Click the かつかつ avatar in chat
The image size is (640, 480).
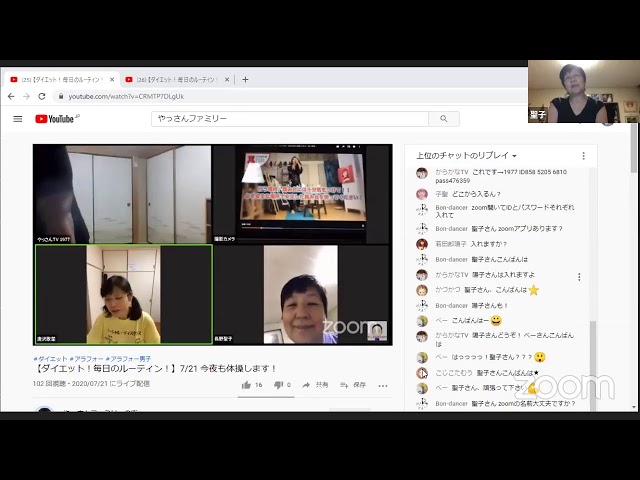point(422,290)
